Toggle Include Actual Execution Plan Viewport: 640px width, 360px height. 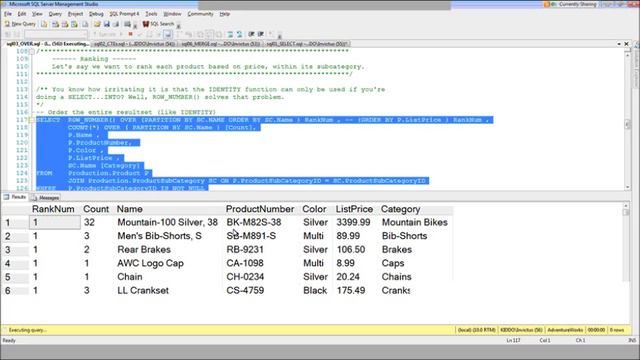(179, 34)
